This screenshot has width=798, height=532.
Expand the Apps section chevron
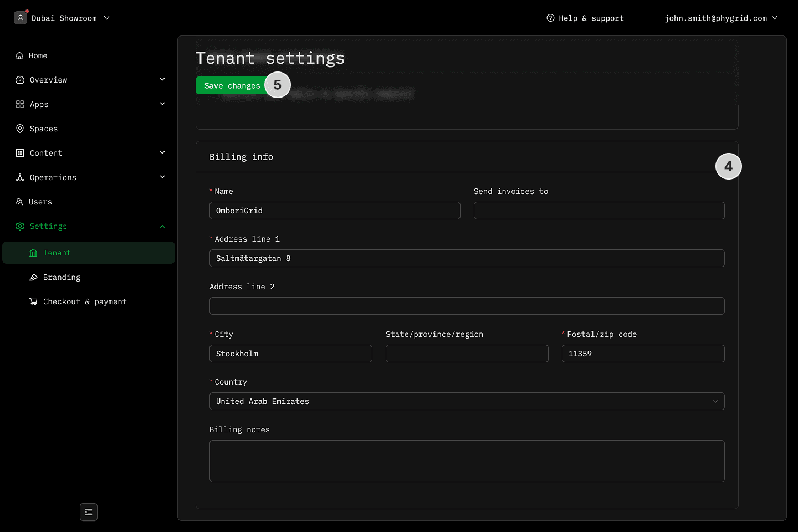pos(162,104)
